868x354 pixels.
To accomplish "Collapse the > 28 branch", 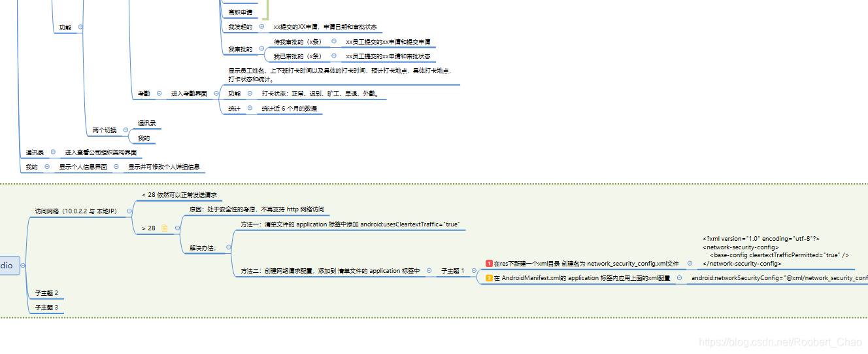I will coord(176,228).
